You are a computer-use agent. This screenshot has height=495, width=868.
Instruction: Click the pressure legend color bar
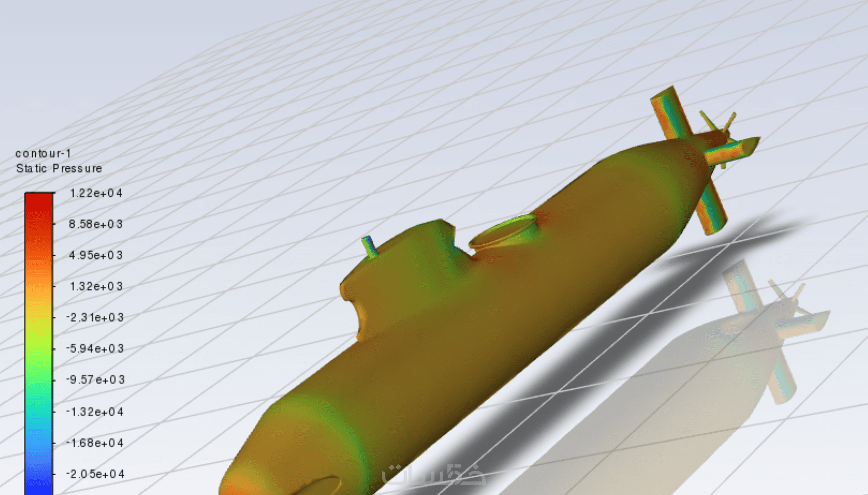point(39,343)
